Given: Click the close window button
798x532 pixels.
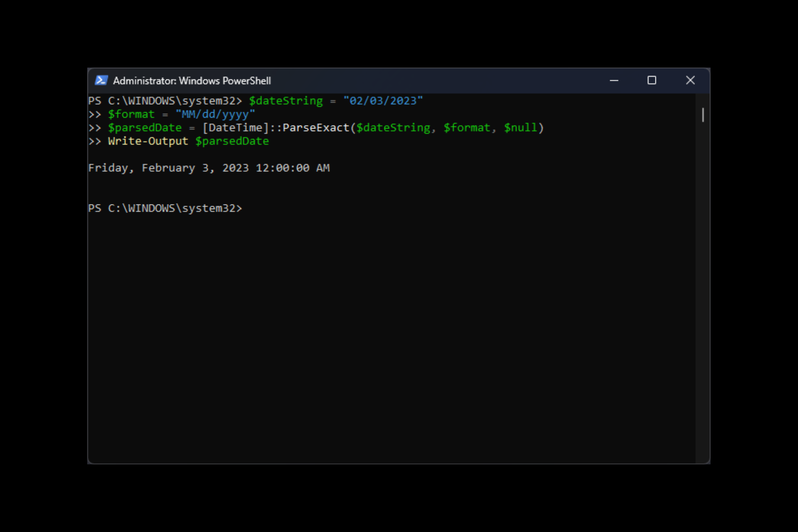Looking at the screenshot, I should tap(690, 80).
